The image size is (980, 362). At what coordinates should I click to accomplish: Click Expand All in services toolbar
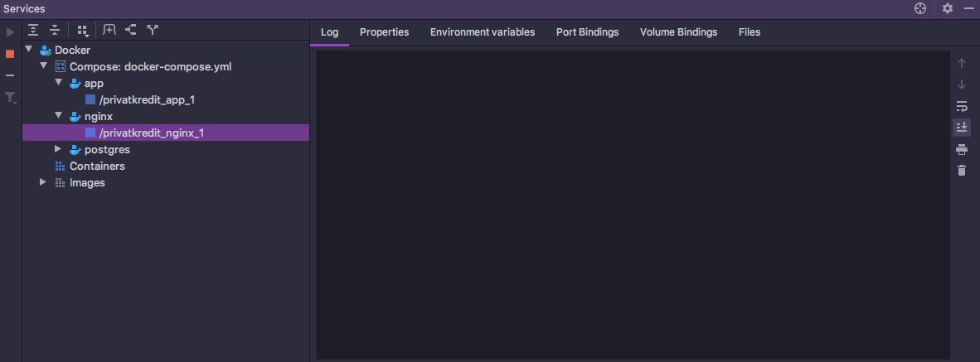(x=33, y=29)
